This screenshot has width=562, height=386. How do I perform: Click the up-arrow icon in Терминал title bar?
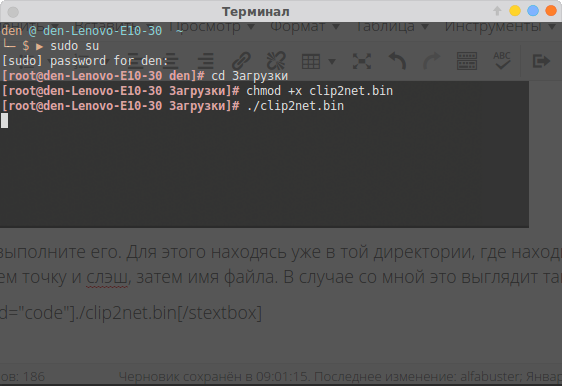[x=497, y=11]
